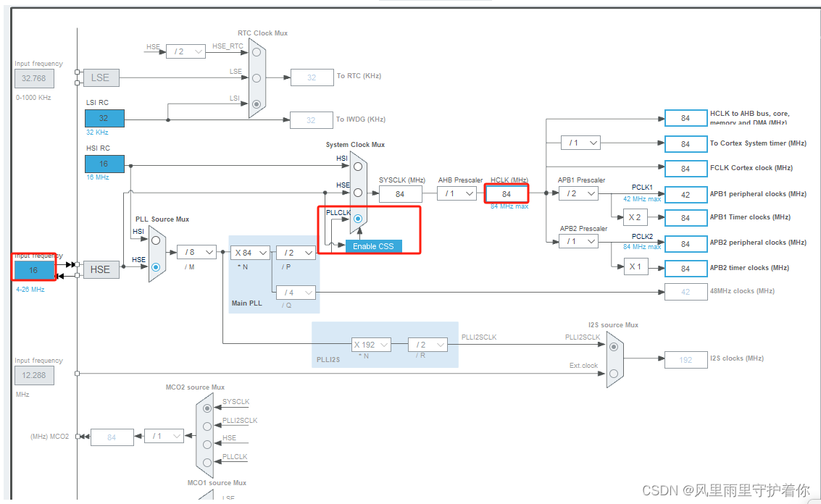Open the PLLI2S /R divider dropdown
Image resolution: width=821 pixels, height=504 pixels.
coord(428,344)
